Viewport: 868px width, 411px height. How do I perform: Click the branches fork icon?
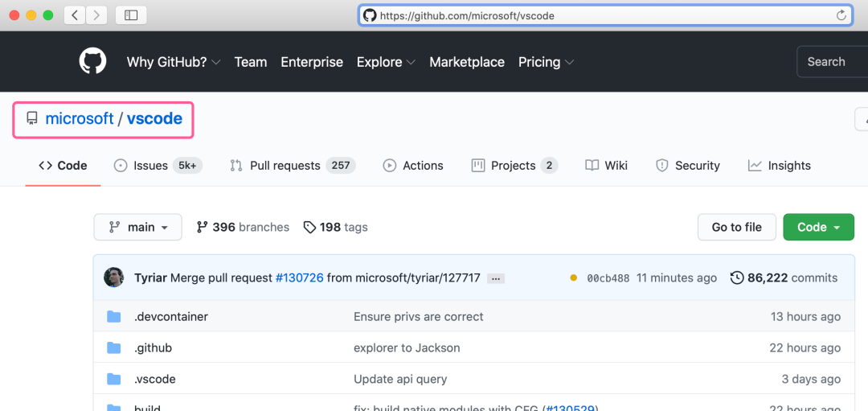coord(203,227)
